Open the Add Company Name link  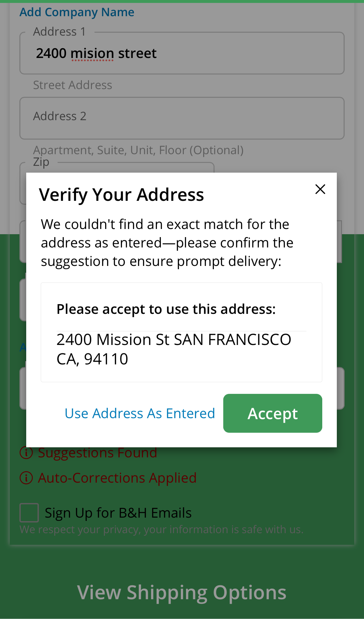click(x=77, y=12)
